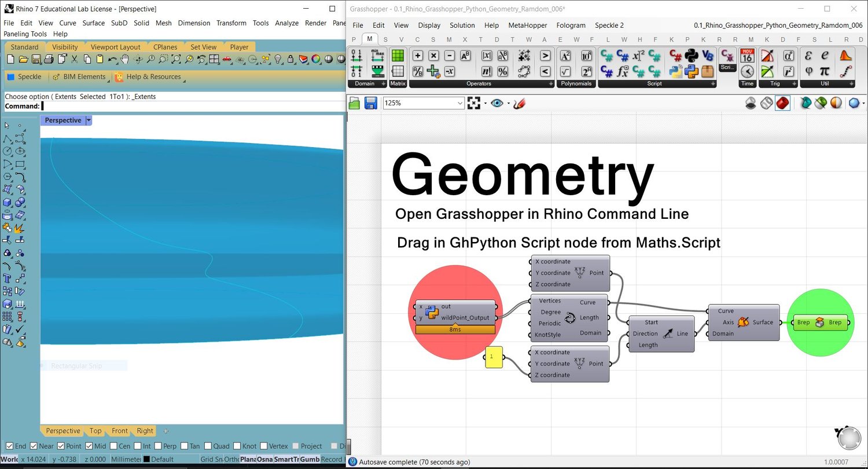Click the red car Zoom icon in Rhino
The height and width of the screenshot is (469, 868).
(x=227, y=60)
